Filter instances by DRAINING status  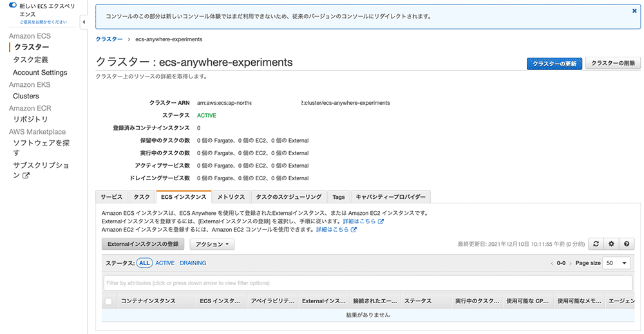(193, 263)
